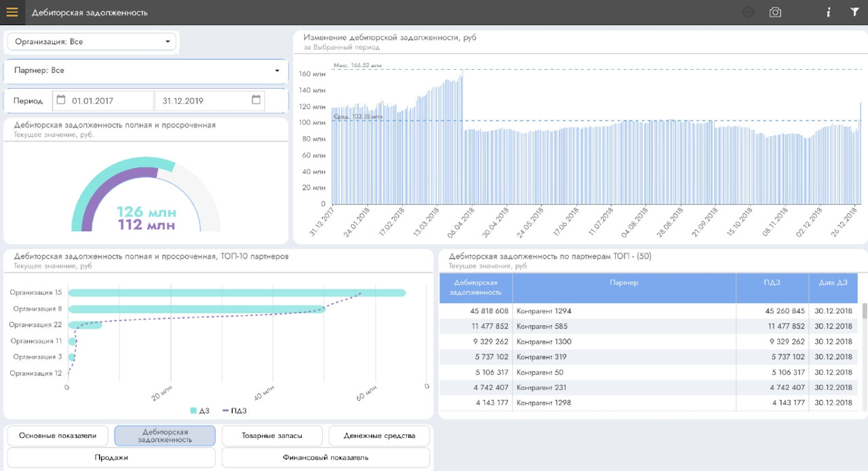Open calendar icon for start date
This screenshot has width=868, height=471.
61,100
